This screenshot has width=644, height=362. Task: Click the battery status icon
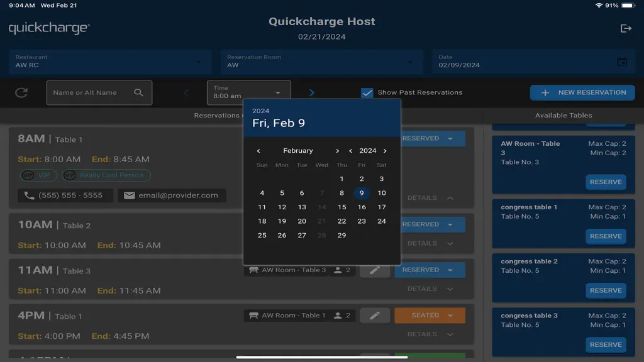point(629,5)
